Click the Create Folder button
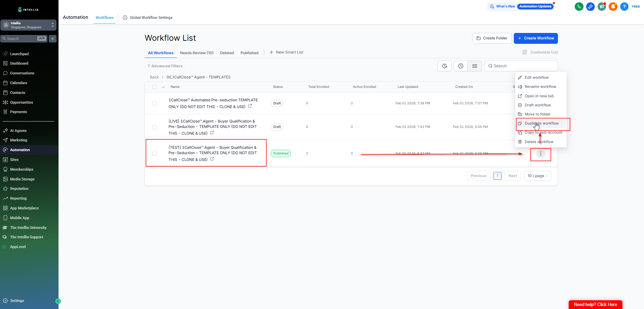 492,38
